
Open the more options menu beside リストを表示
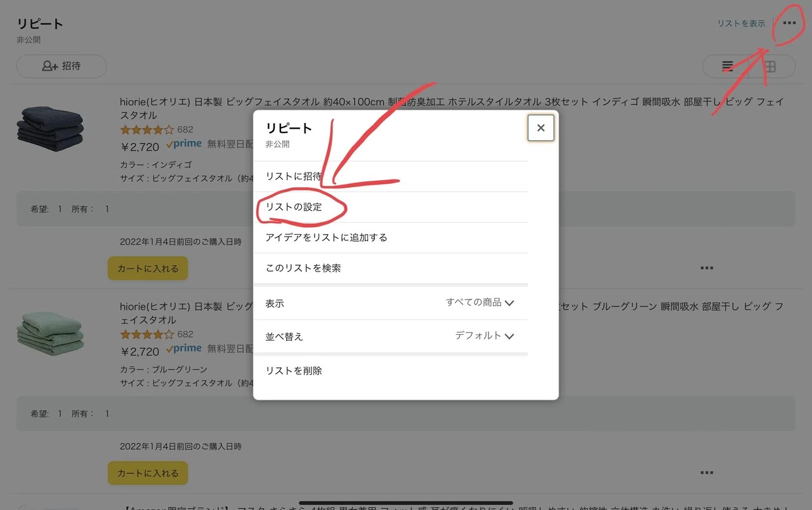[x=789, y=23]
